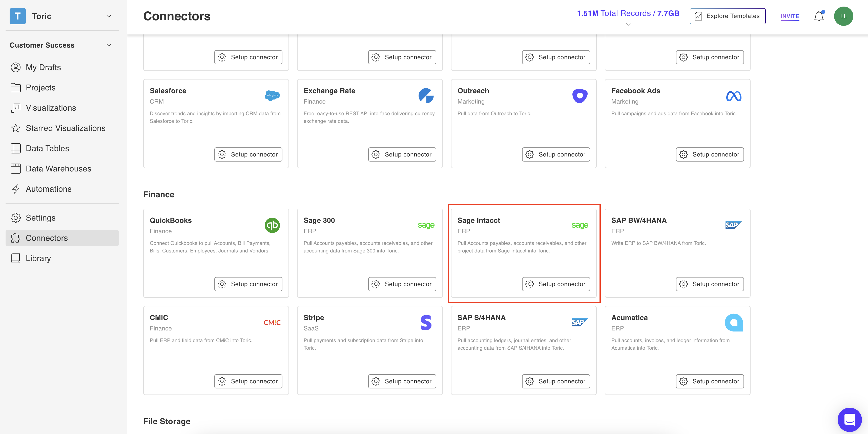The image size is (868, 434).
Task: Open My Drafts in sidebar
Action: click(x=62, y=67)
